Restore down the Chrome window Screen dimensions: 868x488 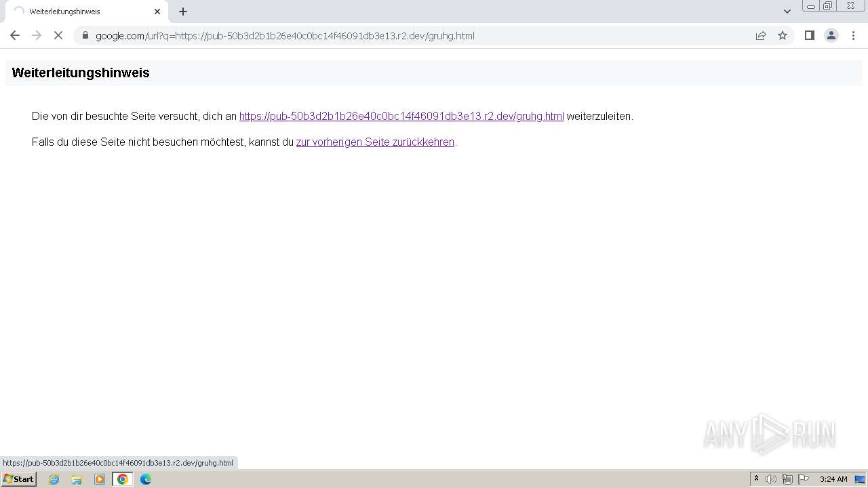tap(828, 6)
